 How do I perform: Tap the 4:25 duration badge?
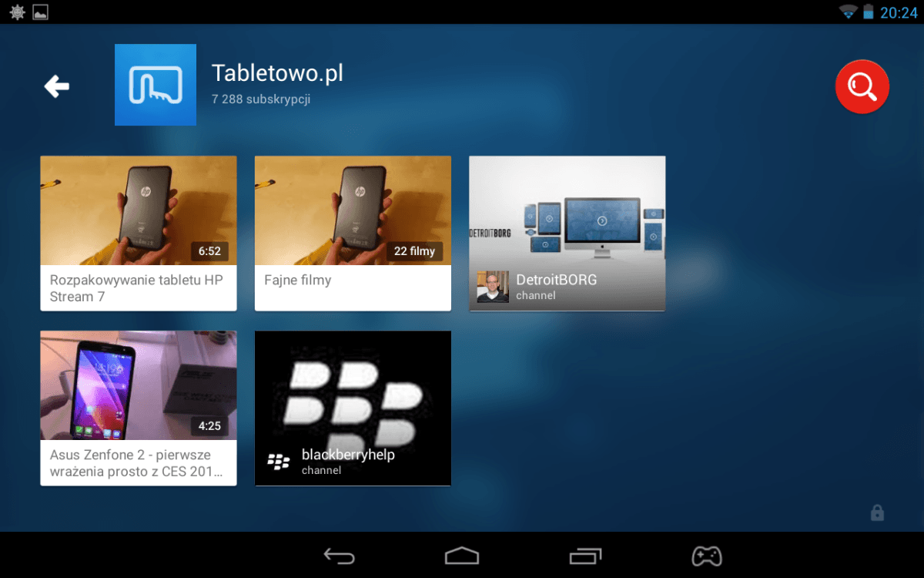point(209,426)
